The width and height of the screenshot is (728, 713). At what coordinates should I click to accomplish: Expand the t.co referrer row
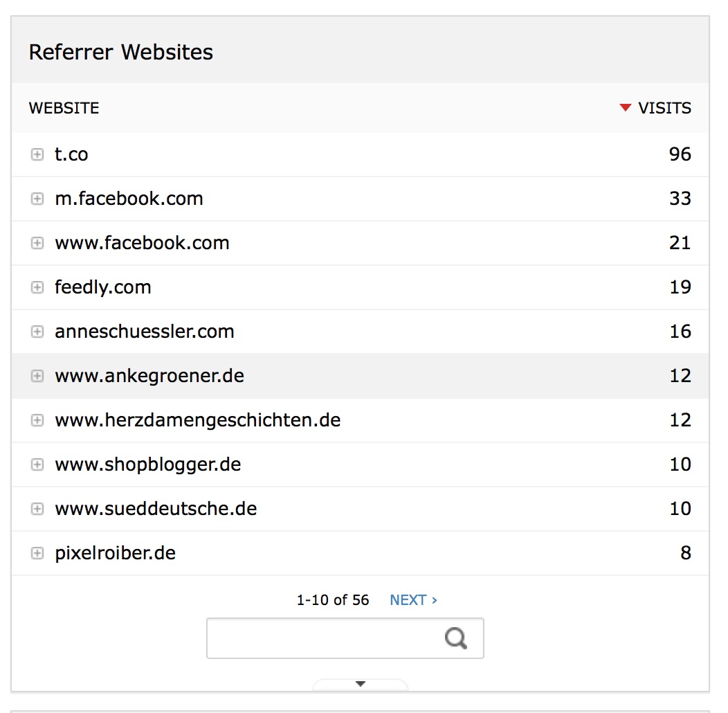[37, 154]
